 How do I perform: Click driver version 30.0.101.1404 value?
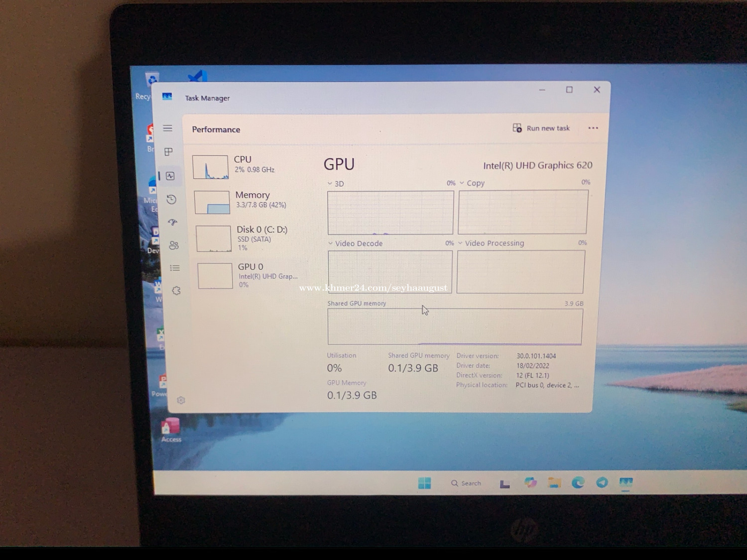(536, 356)
